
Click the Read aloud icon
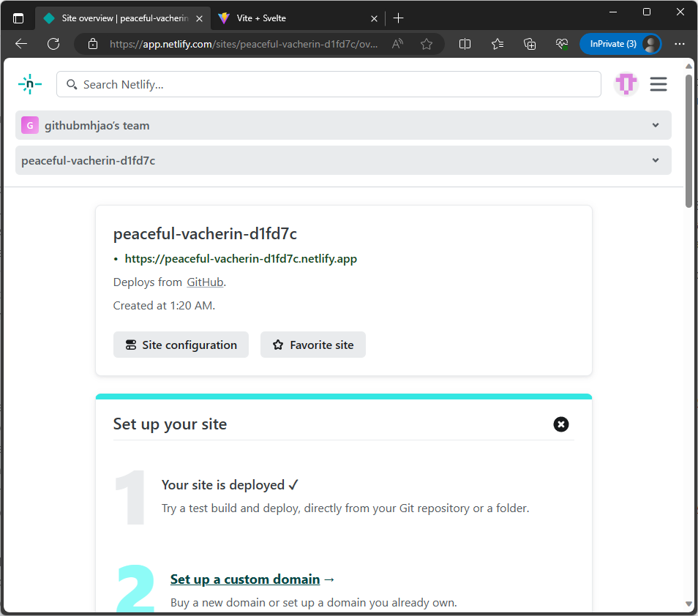397,44
